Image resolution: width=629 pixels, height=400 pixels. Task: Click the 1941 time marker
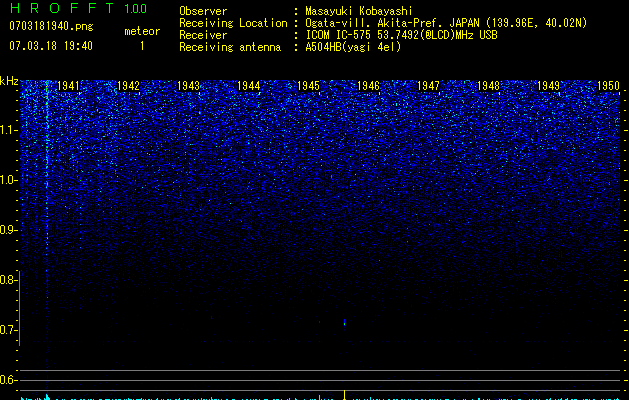pyautogui.click(x=68, y=86)
